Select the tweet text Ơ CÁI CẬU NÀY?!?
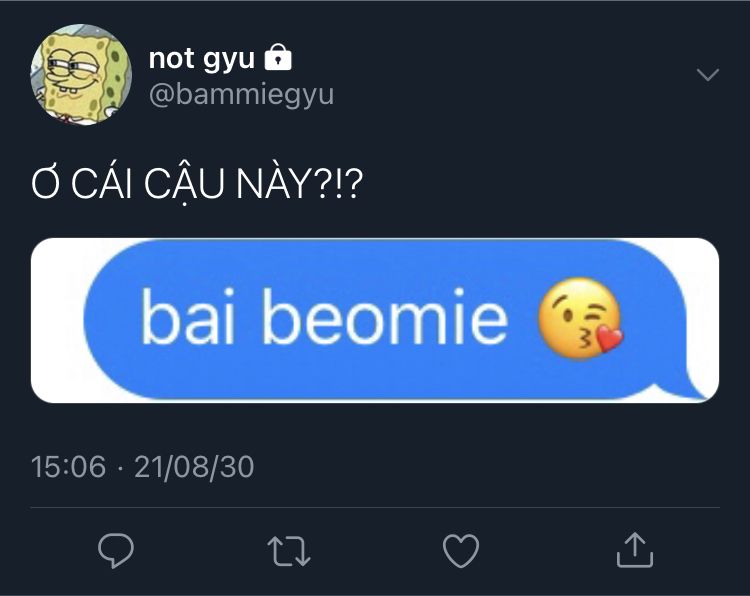This screenshot has width=750, height=596. (x=197, y=184)
